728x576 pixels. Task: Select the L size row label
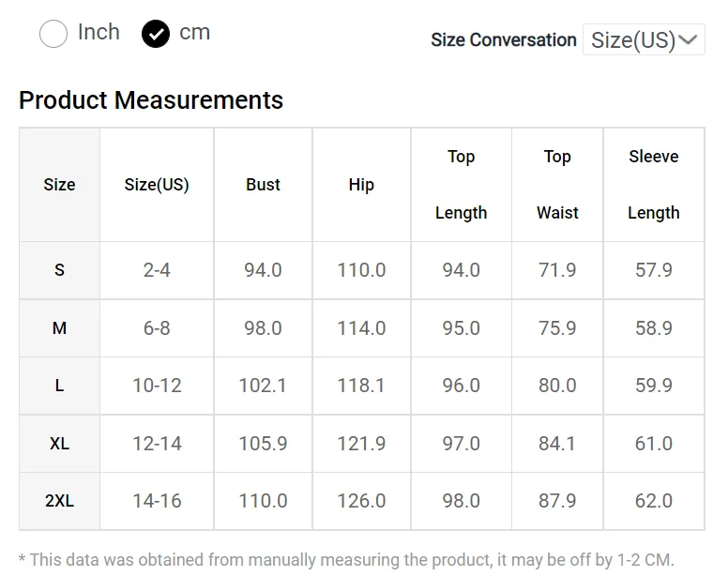pos(59,386)
